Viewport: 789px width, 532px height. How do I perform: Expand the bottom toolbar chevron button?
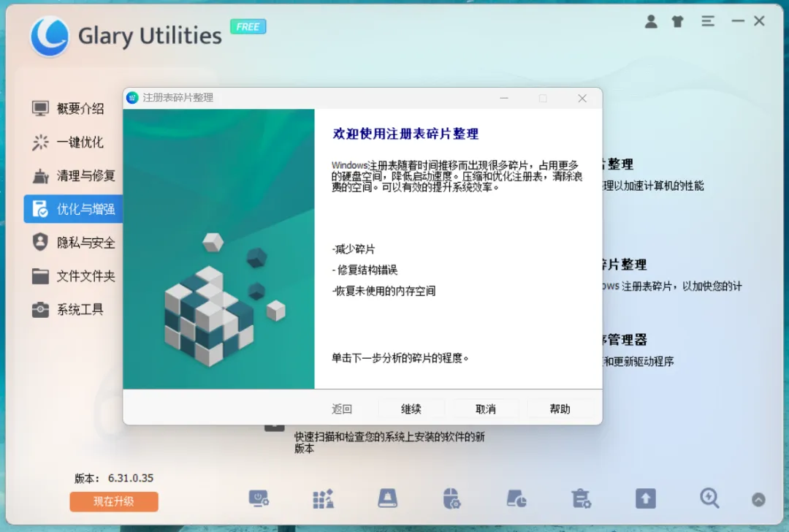pos(758,499)
